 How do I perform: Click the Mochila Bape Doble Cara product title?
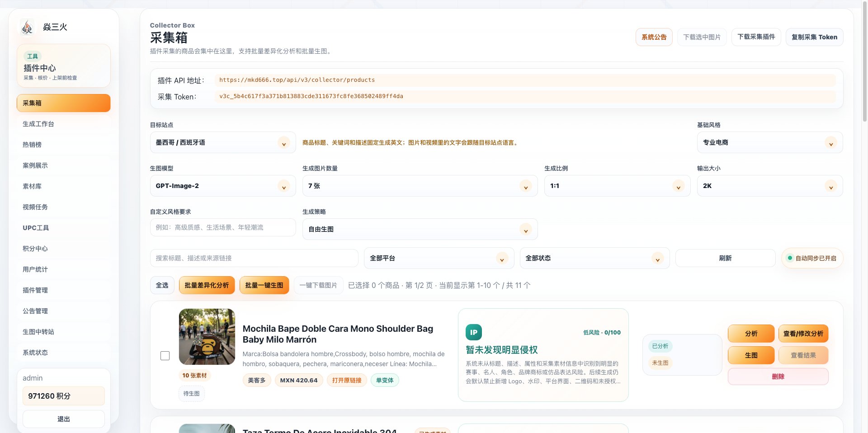point(338,334)
